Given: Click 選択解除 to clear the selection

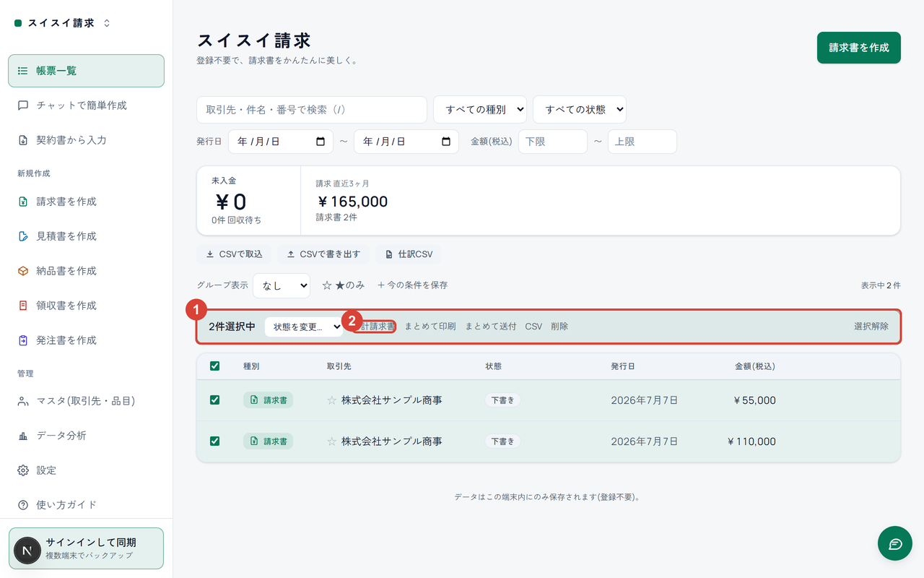Looking at the screenshot, I should pyautogui.click(x=871, y=327).
